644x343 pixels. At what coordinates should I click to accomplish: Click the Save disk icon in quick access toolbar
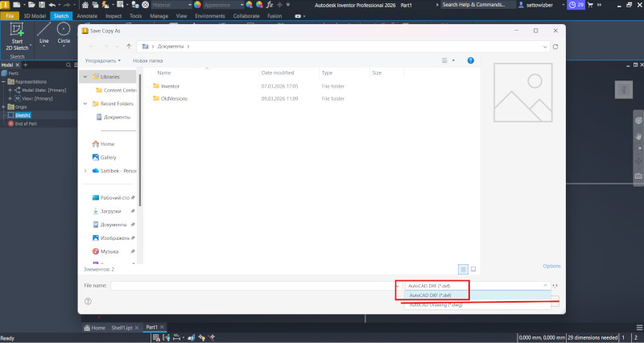point(42,5)
